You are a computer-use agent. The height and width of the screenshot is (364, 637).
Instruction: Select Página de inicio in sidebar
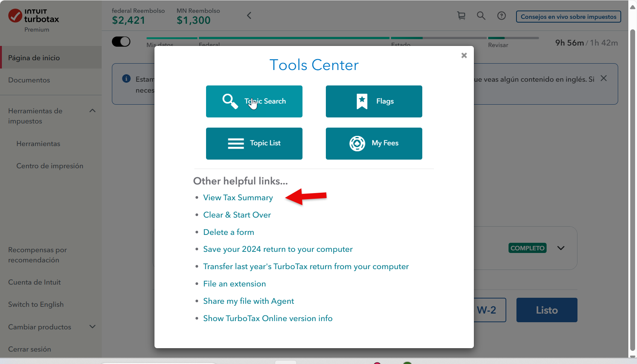(34, 58)
